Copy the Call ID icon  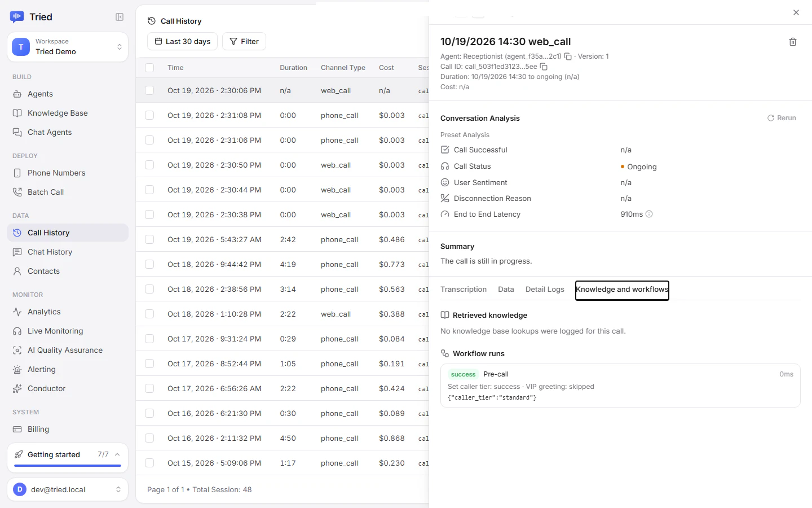(544, 67)
